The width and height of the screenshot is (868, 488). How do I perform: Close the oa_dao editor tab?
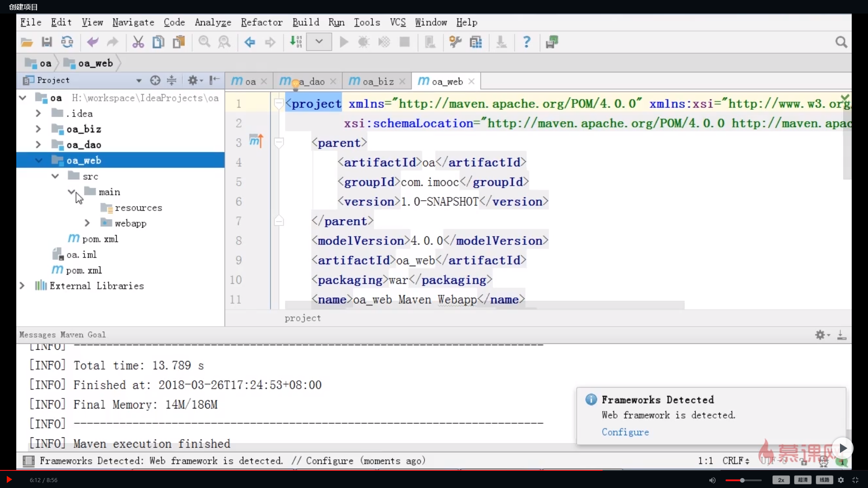(333, 81)
